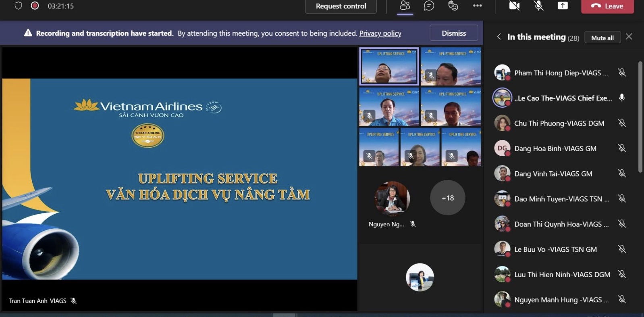Toggle the camera off icon
The height and width of the screenshot is (317, 644).
[514, 6]
